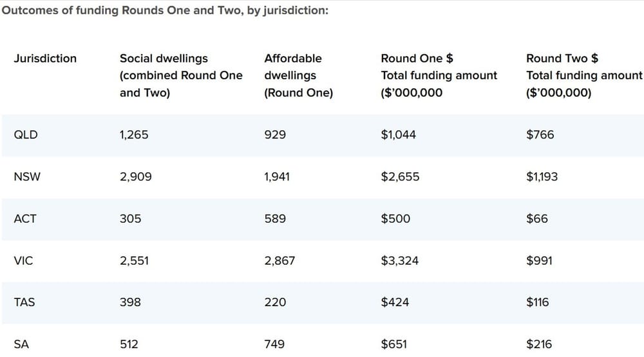Click QLD's social dwellings value 1,265
644x357 pixels.
pos(134,135)
